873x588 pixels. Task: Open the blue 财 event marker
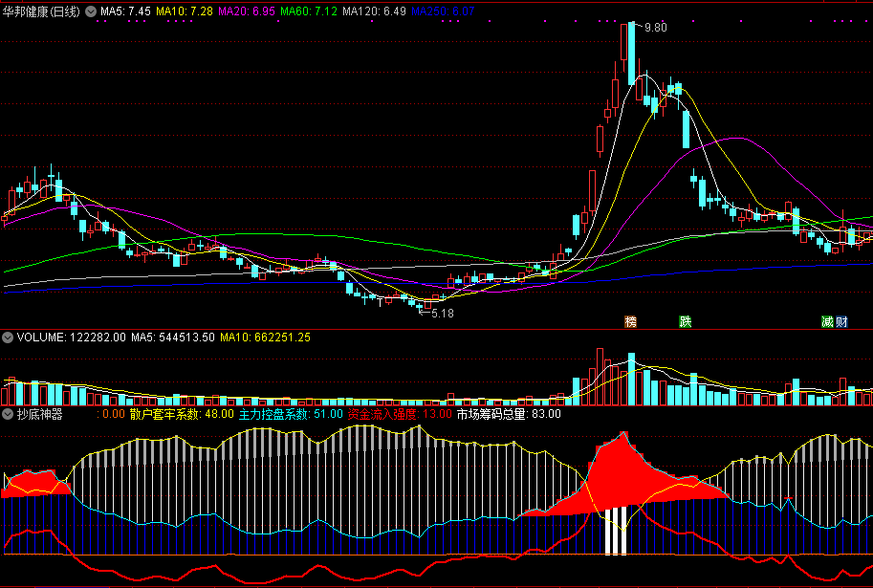(x=841, y=322)
